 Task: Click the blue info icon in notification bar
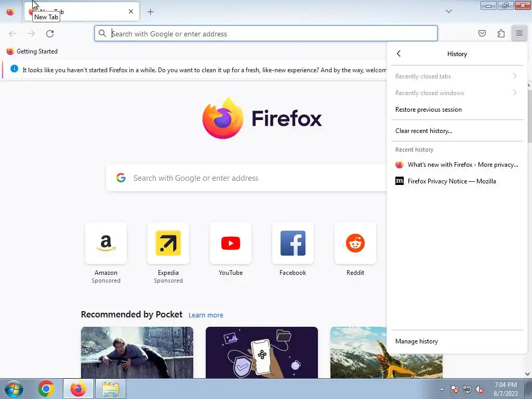point(14,69)
